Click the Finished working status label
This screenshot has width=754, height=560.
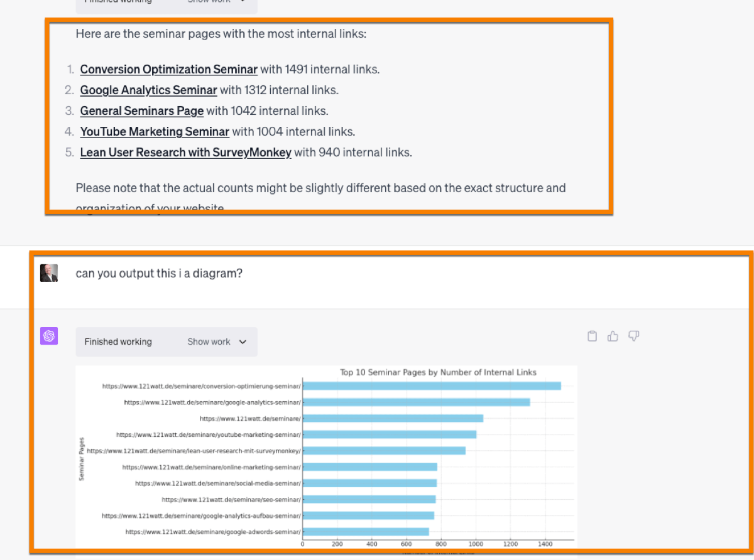pos(118,342)
